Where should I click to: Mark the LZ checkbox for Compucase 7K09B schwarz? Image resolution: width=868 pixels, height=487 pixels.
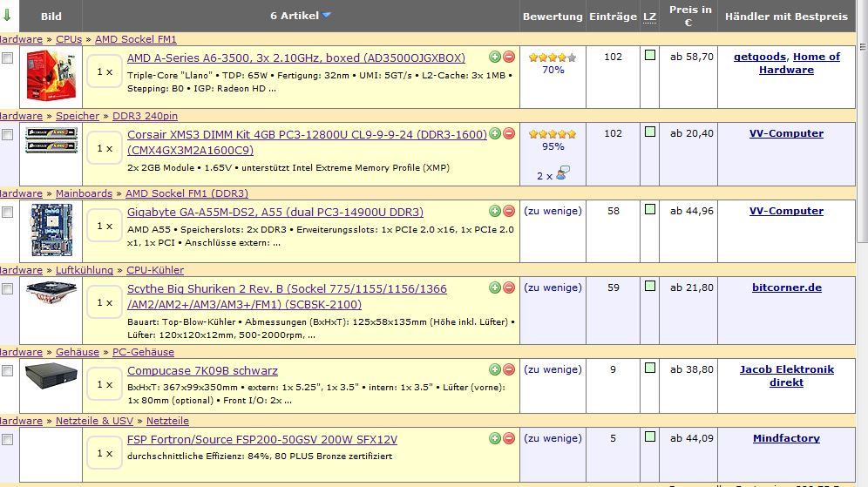[650, 368]
